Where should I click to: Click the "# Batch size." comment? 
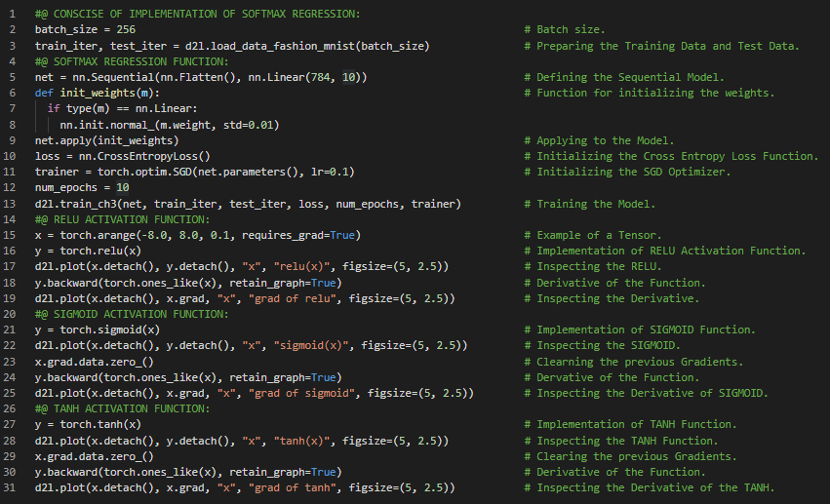coord(564,29)
